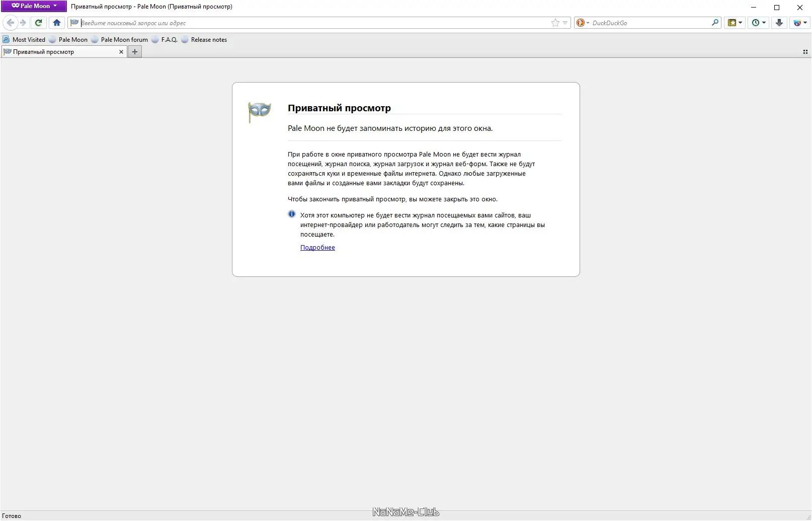Viewport: 812px width, 521px height.
Task: Open the bookmarks menu toolbar button
Action: pos(735,23)
